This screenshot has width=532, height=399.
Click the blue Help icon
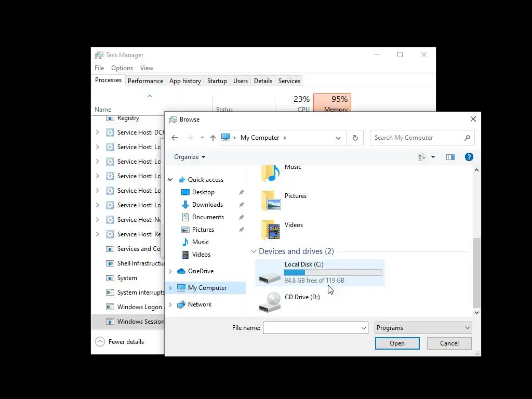[469, 157]
